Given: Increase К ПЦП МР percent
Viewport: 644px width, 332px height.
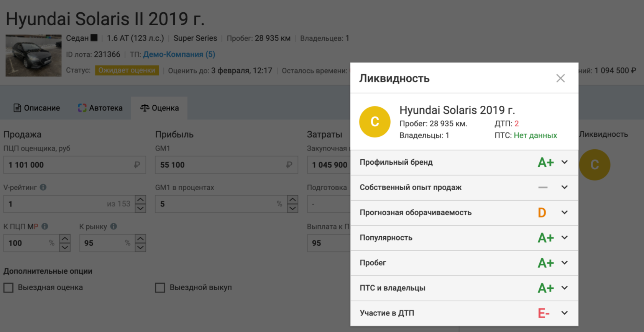Looking at the screenshot, I should (65, 239).
